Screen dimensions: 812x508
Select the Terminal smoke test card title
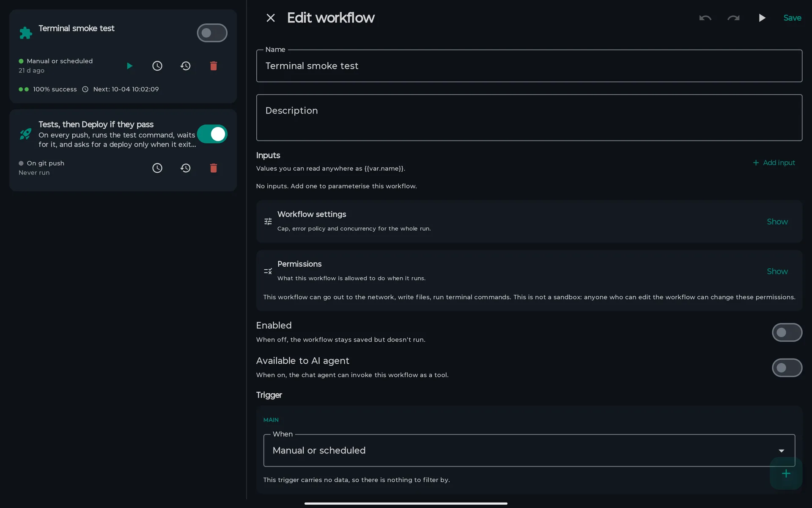click(77, 28)
